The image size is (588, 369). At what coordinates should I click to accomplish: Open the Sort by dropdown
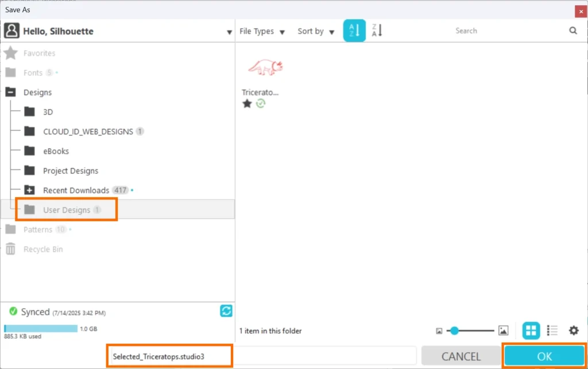[316, 32]
